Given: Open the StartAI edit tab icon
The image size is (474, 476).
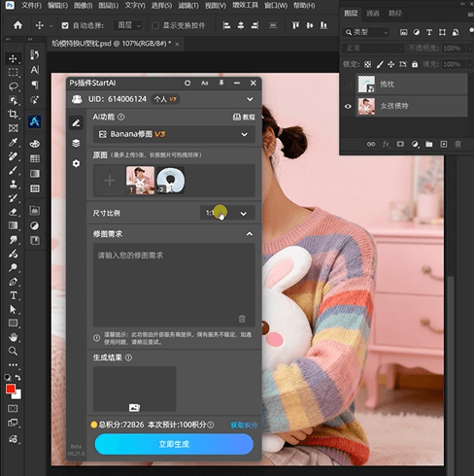Looking at the screenshot, I should pyautogui.click(x=76, y=123).
